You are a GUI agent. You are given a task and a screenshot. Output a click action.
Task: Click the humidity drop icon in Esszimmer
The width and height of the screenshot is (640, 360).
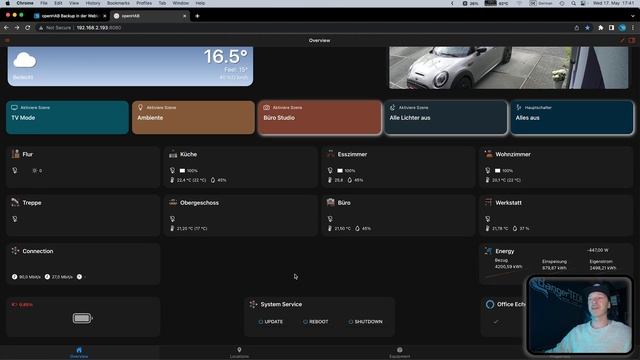pos(350,180)
